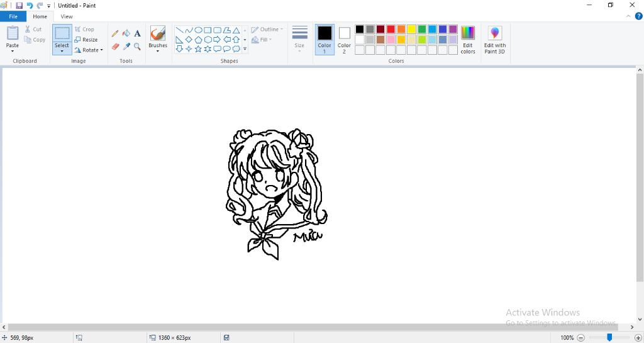Select the Color picker eyedropper tool

(x=126, y=47)
